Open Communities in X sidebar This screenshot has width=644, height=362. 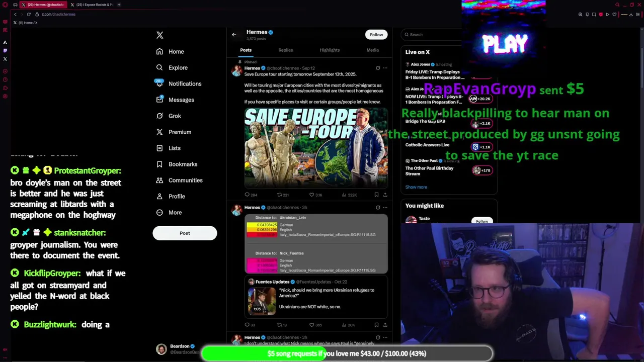click(x=179, y=180)
